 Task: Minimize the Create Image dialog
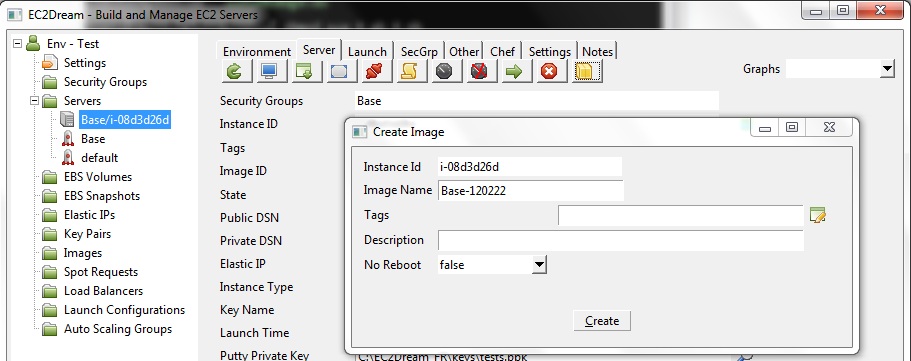(765, 127)
